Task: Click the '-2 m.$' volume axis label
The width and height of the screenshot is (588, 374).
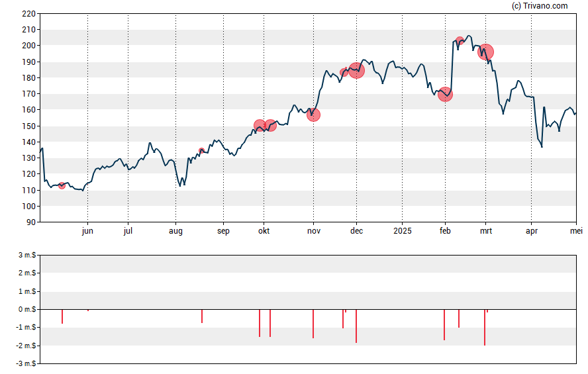Action: [x=26, y=346]
